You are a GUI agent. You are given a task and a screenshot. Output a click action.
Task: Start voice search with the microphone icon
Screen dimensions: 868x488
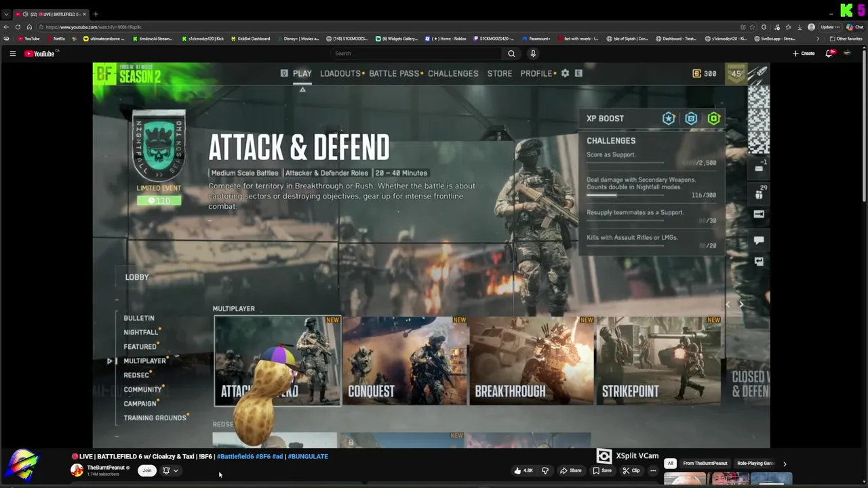[x=533, y=54]
